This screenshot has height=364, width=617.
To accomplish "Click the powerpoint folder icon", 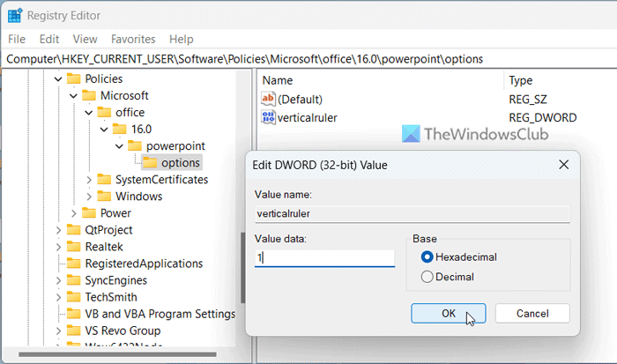I will (134, 146).
